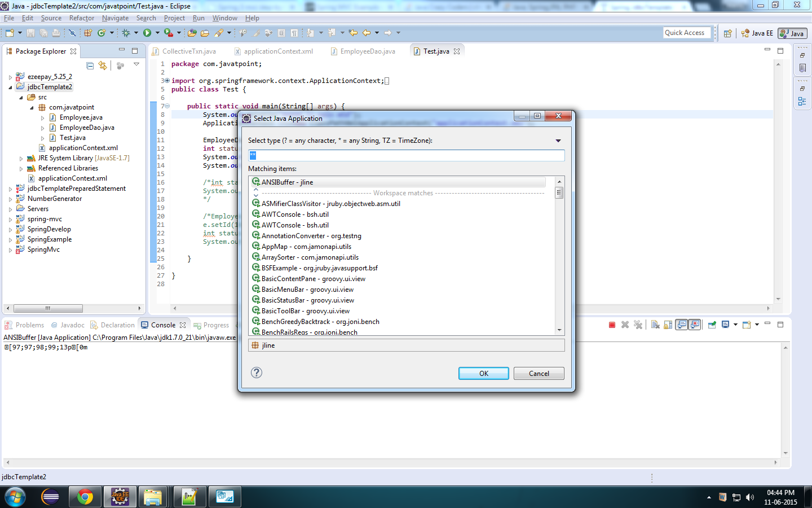Click the Print toolbar icon

point(56,33)
